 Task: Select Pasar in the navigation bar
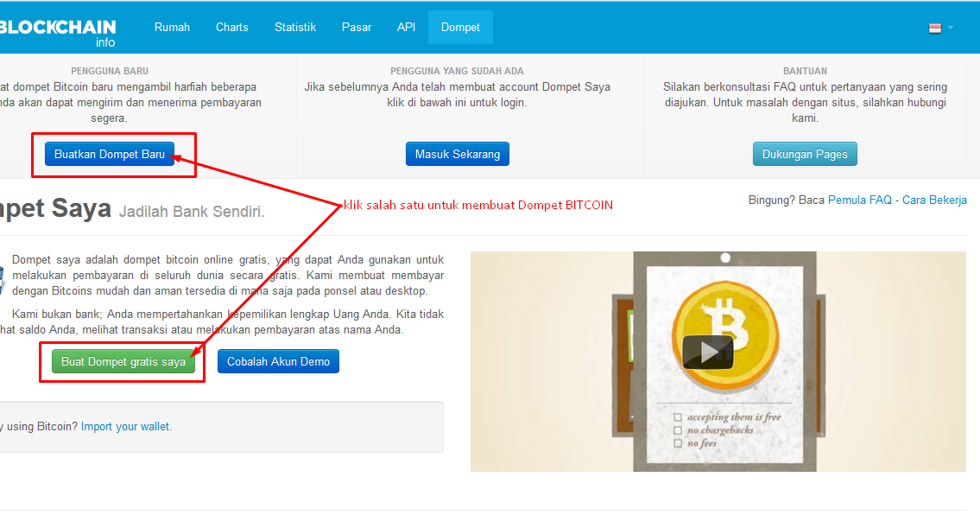pyautogui.click(x=357, y=28)
